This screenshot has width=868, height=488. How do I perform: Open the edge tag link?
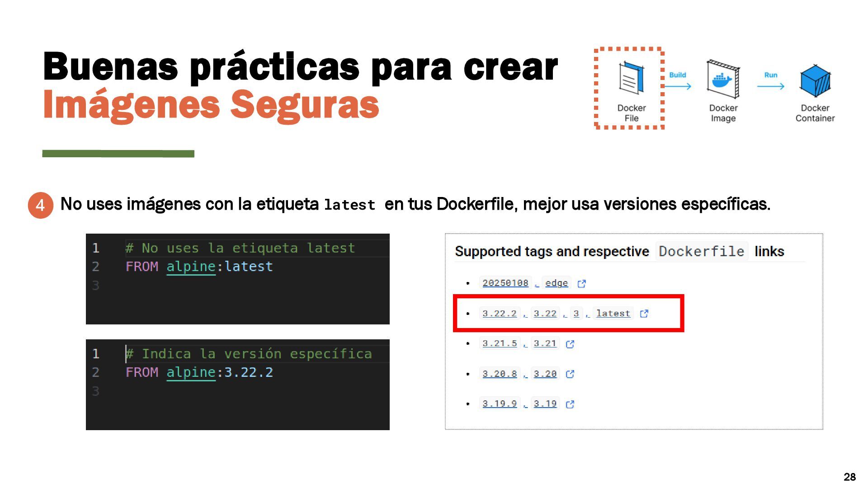(x=556, y=283)
